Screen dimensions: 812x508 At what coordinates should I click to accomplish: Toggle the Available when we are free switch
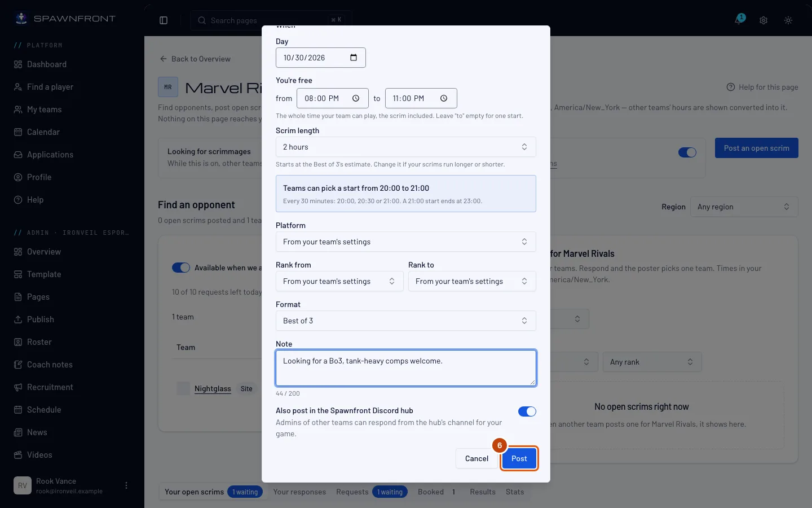(181, 268)
